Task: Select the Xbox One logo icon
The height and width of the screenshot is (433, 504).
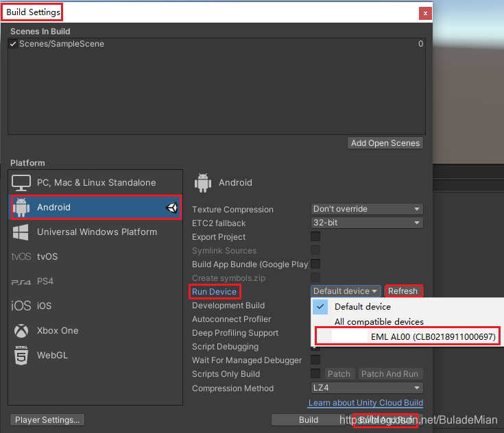Action: (x=21, y=331)
